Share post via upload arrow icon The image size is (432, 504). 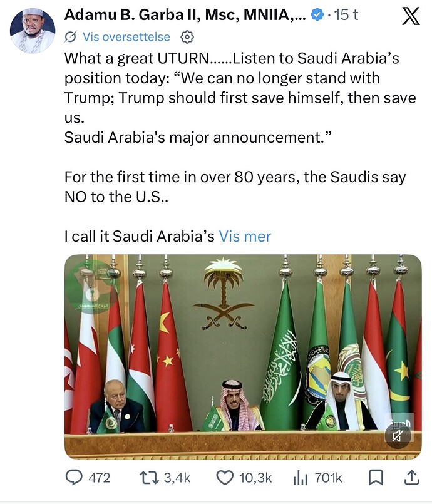point(411,478)
